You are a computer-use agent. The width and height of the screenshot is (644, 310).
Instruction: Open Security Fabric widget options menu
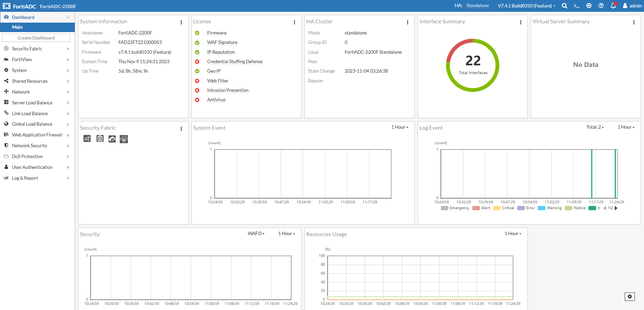[181, 129]
